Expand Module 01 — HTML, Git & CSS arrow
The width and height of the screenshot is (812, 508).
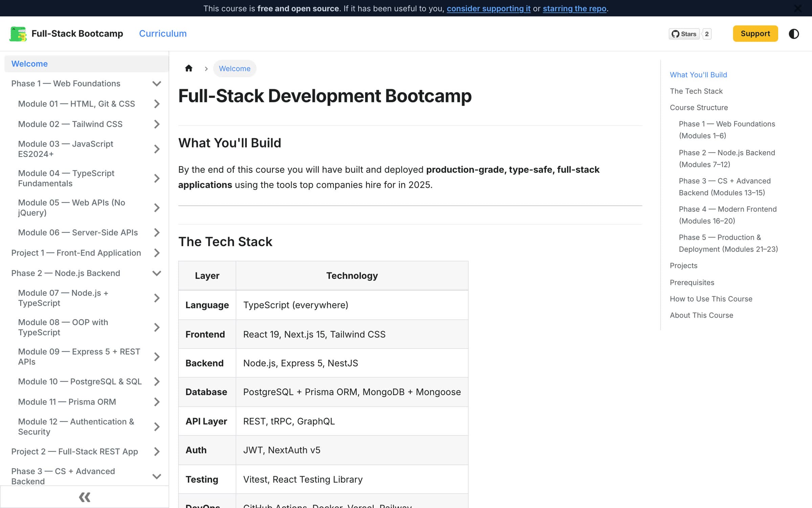click(157, 104)
